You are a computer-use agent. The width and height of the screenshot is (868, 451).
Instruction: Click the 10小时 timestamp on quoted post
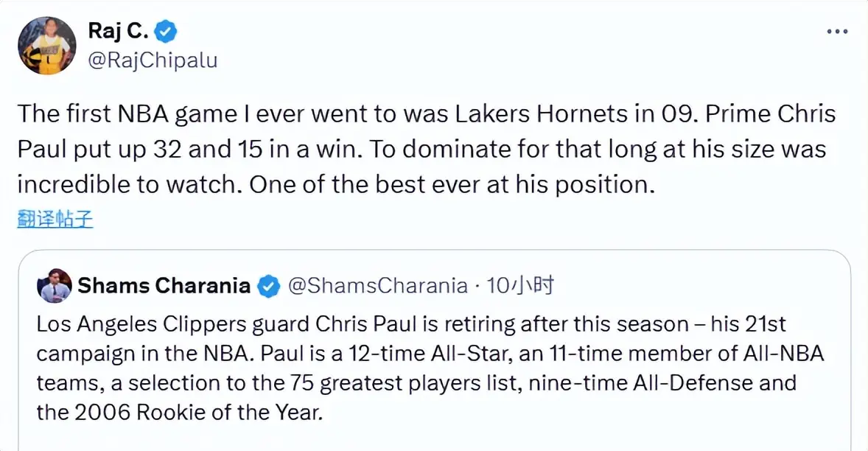click(x=521, y=286)
